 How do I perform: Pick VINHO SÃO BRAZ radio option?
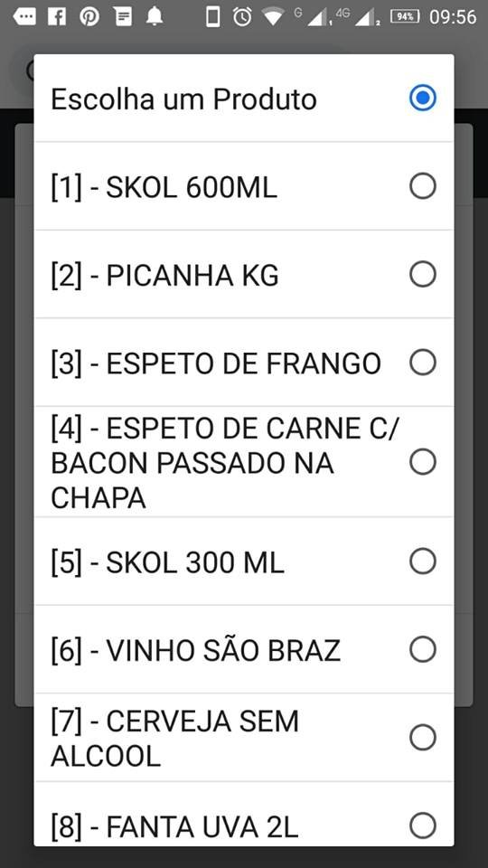(x=423, y=649)
